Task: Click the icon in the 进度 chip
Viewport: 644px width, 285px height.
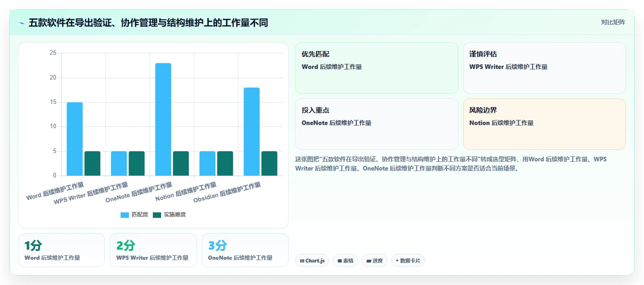Action: pos(369,261)
